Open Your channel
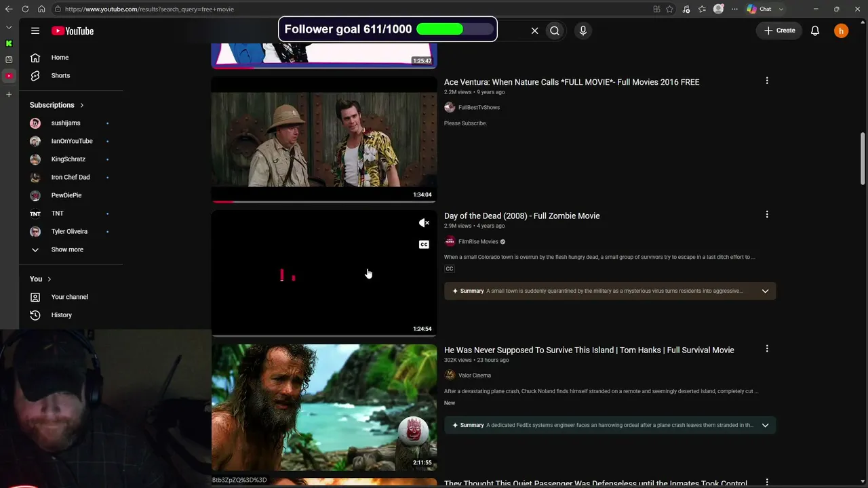Viewport: 868px width, 488px height. click(71, 297)
